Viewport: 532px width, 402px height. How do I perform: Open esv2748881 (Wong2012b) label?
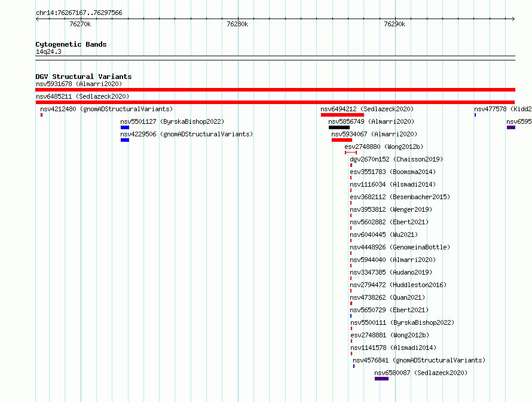390,335
